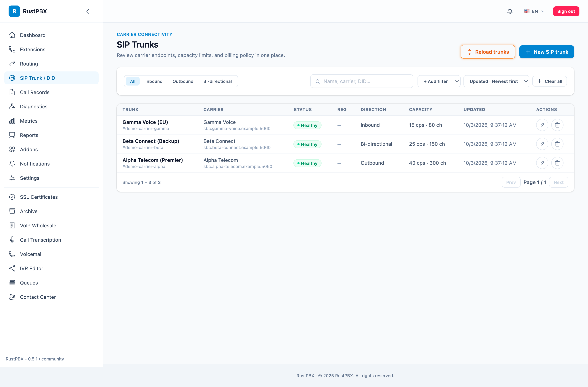
Task: Collapse the sidebar with the chevron icon
Action: [88, 11]
